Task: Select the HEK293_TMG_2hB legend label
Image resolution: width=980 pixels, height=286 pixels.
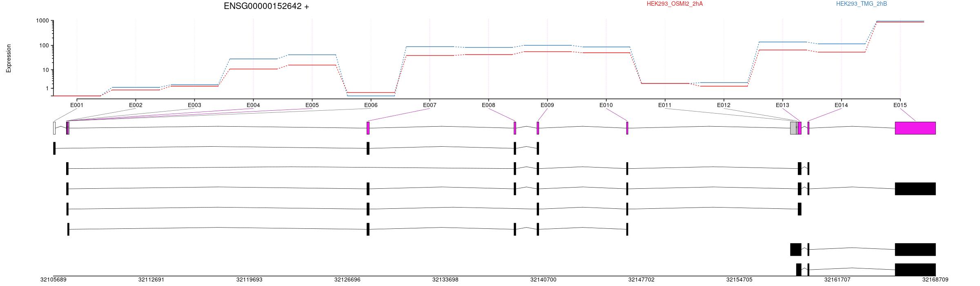Action: tap(862, 4)
